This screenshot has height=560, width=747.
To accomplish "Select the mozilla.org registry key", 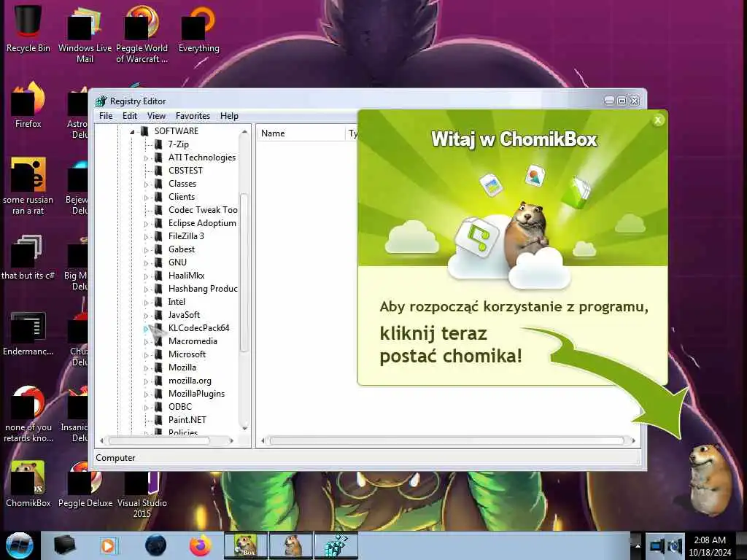I will point(190,381).
